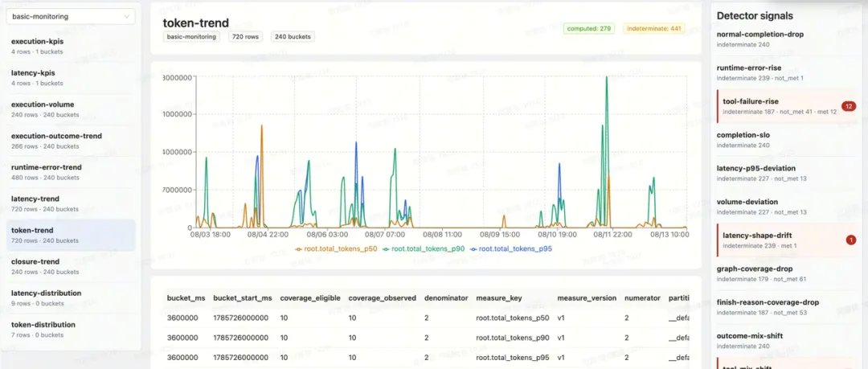Open outcome-mix-shift detector signal
This screenshot has height=369, width=868.
point(786,341)
